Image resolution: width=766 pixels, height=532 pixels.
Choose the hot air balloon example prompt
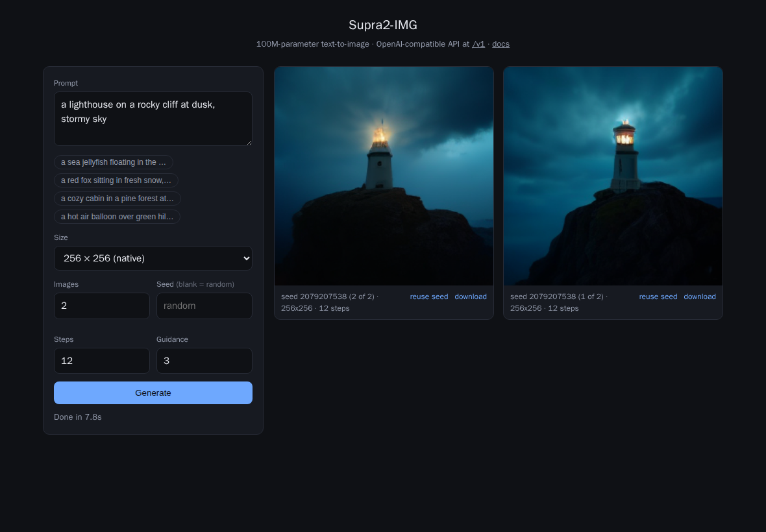pyautogui.click(x=117, y=217)
